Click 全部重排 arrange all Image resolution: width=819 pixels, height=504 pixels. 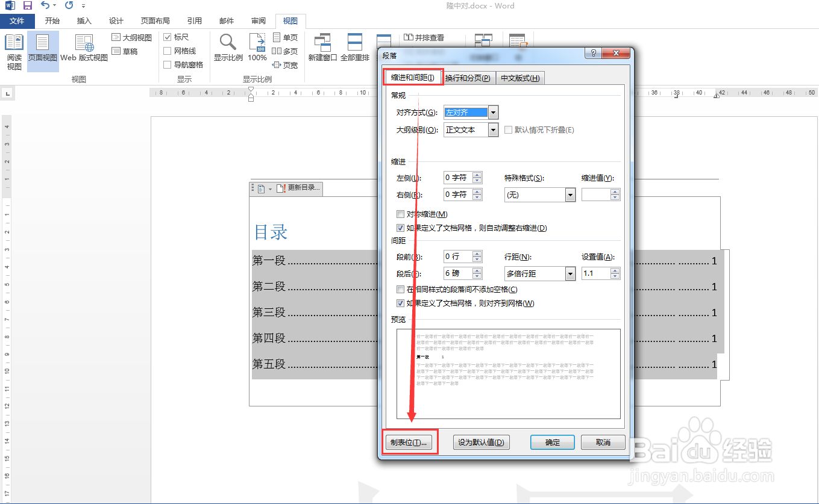(x=355, y=48)
